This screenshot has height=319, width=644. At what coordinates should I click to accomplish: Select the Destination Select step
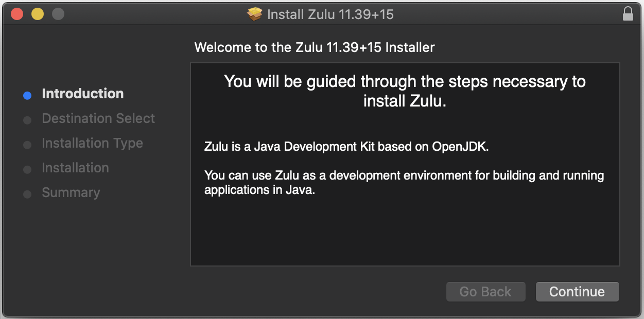point(98,118)
